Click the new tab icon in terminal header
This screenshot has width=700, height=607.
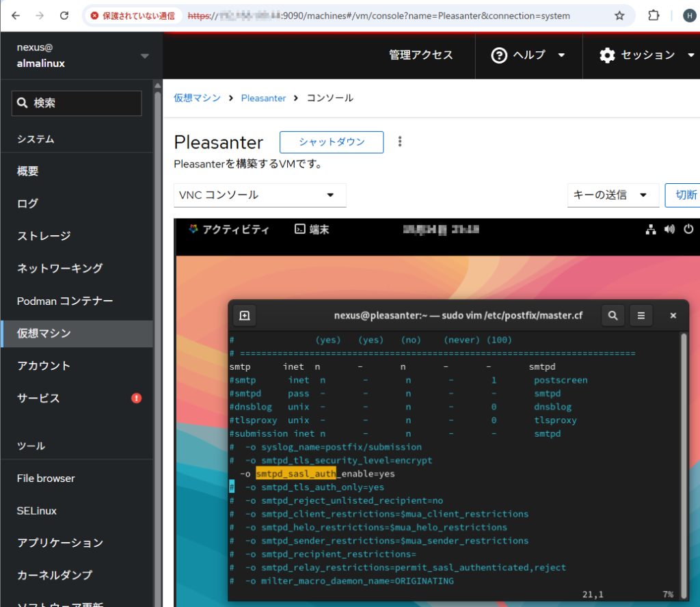(244, 315)
